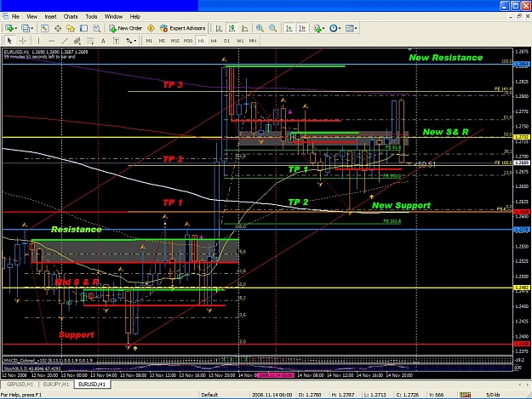Switch timeframe to M15
532x399 pixels.
coord(174,41)
